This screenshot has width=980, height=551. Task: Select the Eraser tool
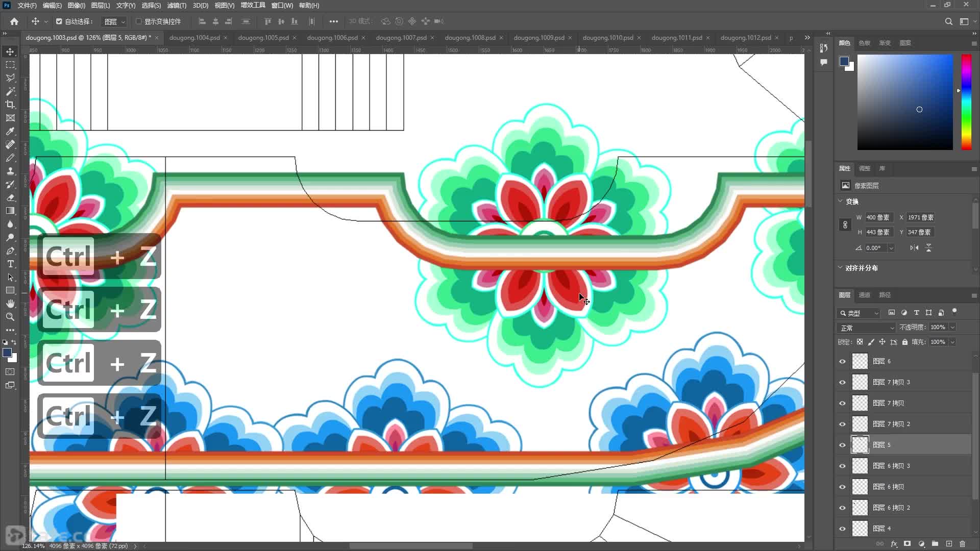tap(10, 197)
